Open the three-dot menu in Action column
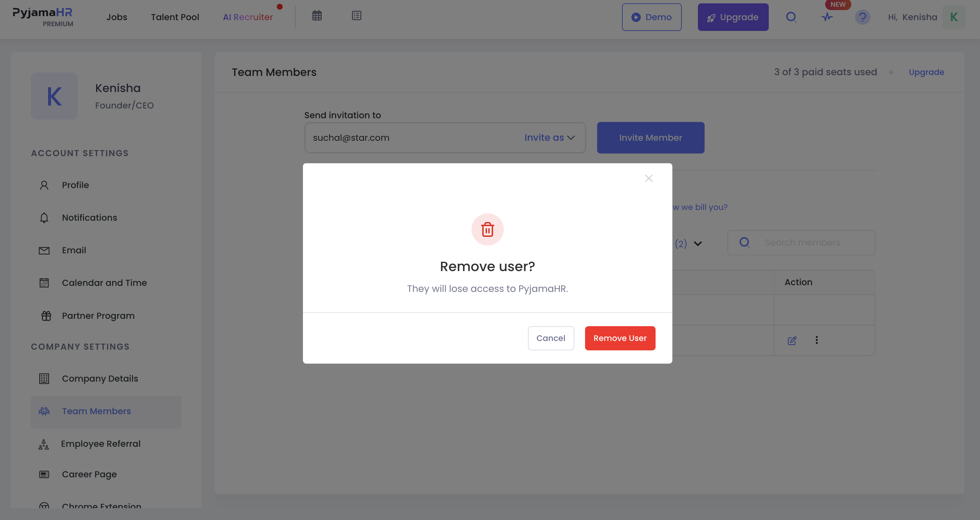 816,340
